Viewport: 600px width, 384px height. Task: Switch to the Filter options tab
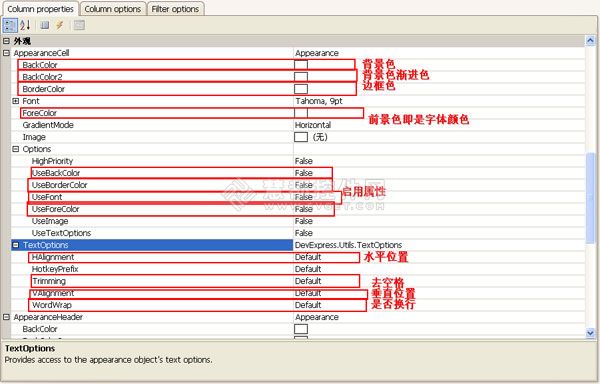(175, 9)
